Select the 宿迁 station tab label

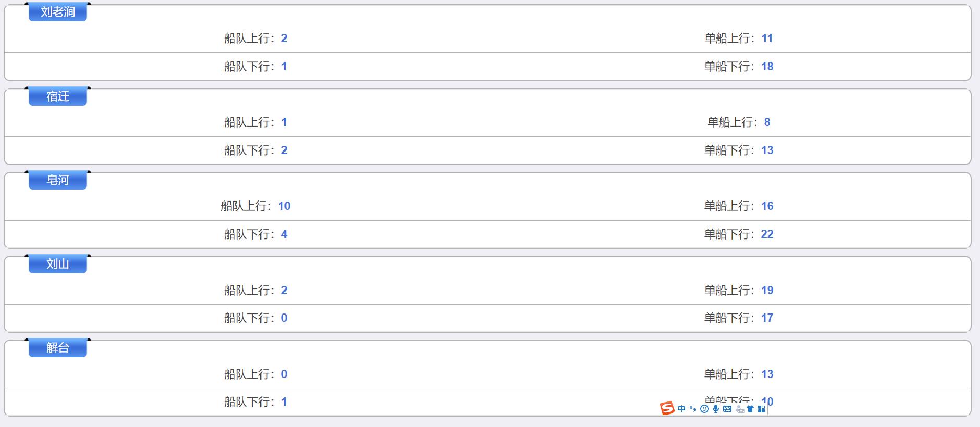pos(58,96)
